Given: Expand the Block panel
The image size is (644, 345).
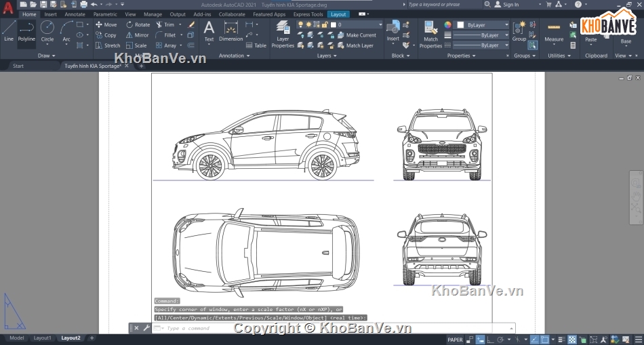Looking at the screenshot, I should coord(401,56).
